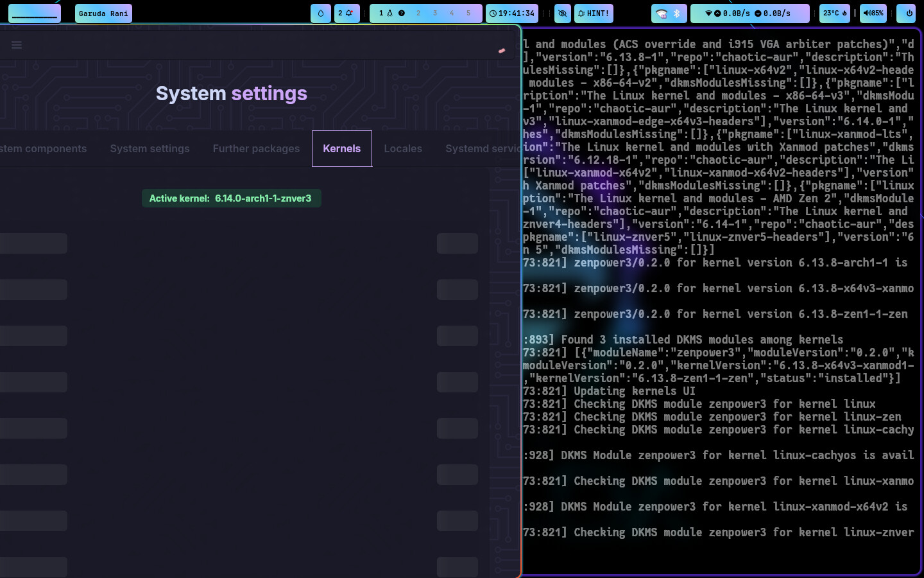Click the System settings page heading
The width and height of the screenshot is (924, 578).
click(232, 93)
